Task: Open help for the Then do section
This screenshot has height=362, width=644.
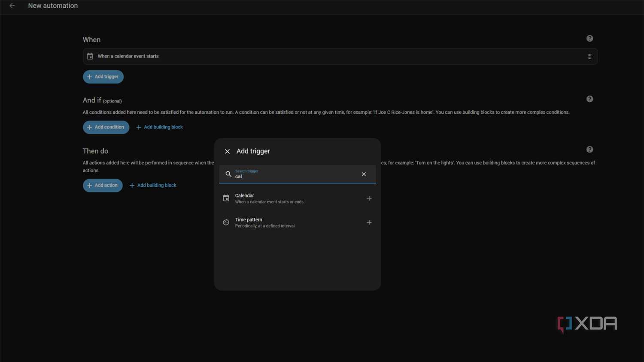Action: click(589, 149)
